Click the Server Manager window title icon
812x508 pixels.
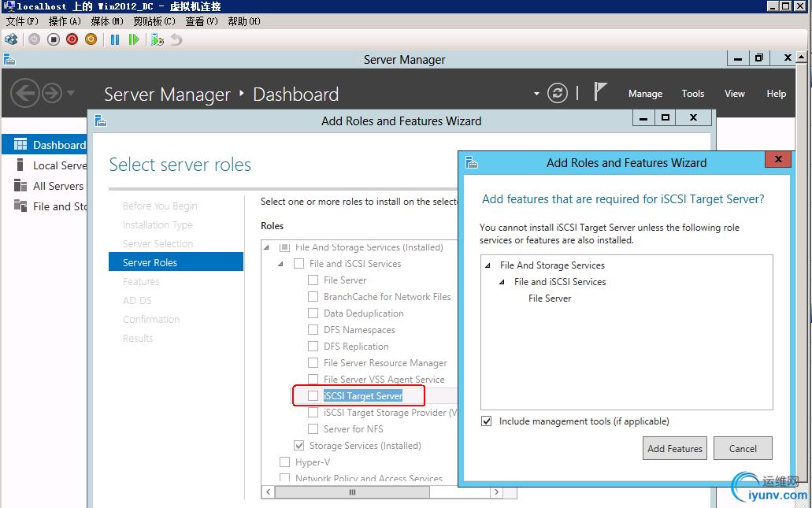(9, 60)
